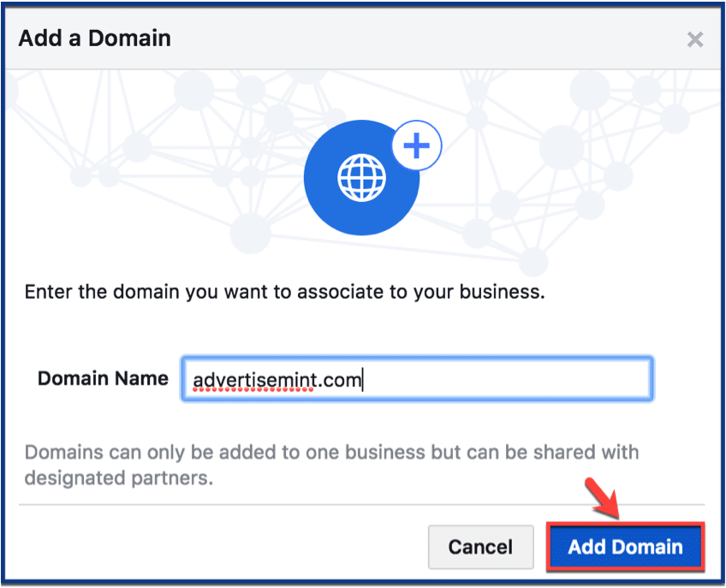Click the Add a Domain title text
This screenshot has height=588, width=726.
pos(95,38)
